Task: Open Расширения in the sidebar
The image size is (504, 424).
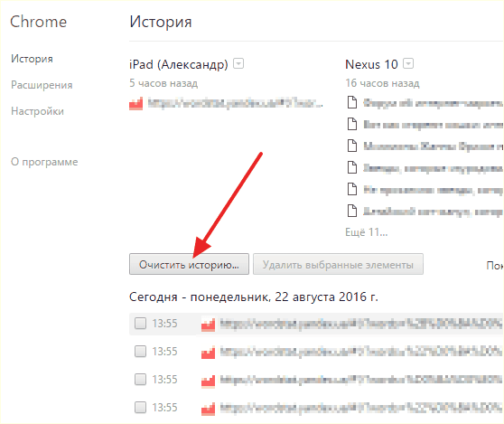Action: pos(42,85)
